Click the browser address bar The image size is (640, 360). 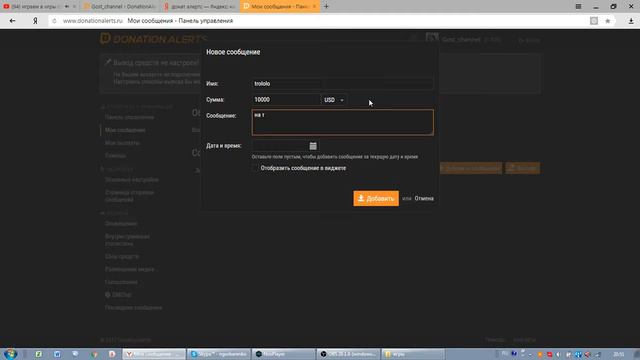pos(318,21)
